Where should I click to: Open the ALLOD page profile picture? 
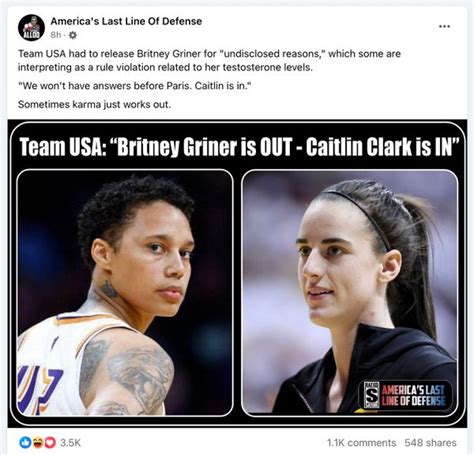tap(31, 28)
